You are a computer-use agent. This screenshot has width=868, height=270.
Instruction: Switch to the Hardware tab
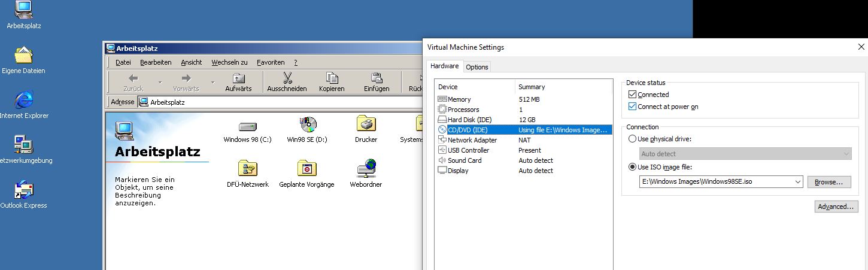tap(444, 66)
